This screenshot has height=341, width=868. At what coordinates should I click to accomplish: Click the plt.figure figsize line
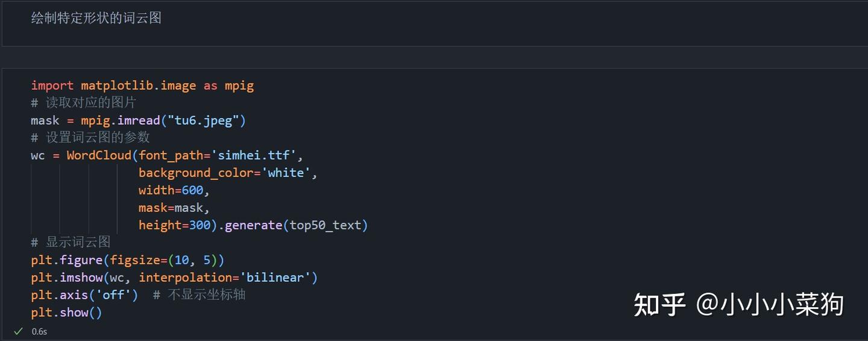(x=128, y=261)
